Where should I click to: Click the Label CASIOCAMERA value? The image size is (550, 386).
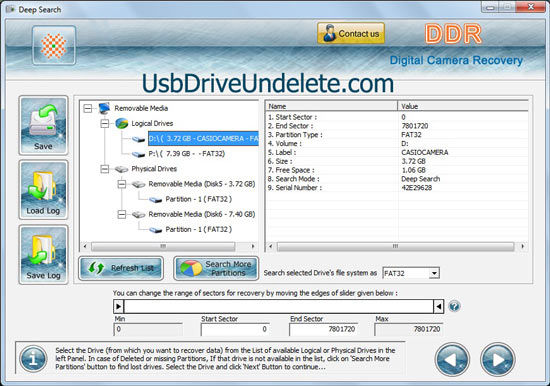424,152
